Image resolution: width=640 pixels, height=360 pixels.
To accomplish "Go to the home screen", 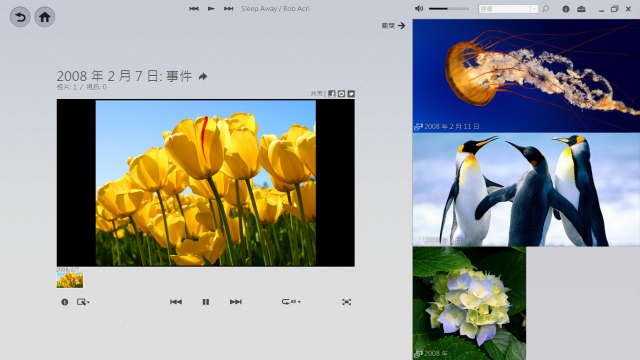I will [44, 17].
